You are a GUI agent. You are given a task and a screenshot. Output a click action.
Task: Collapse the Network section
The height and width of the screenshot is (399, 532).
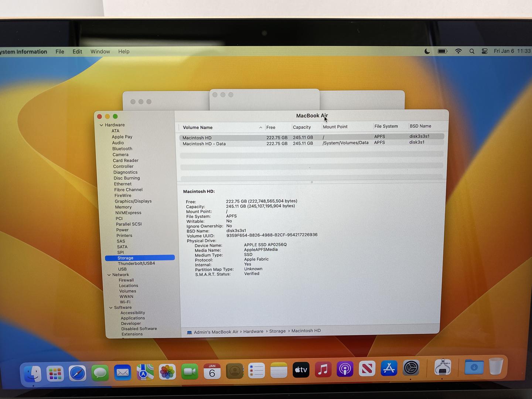pos(109,275)
